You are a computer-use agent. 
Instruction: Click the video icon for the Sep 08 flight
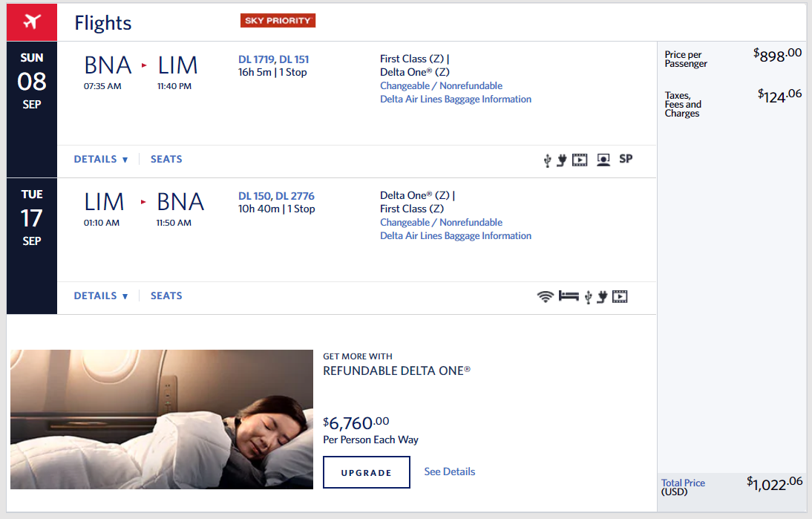tap(580, 160)
